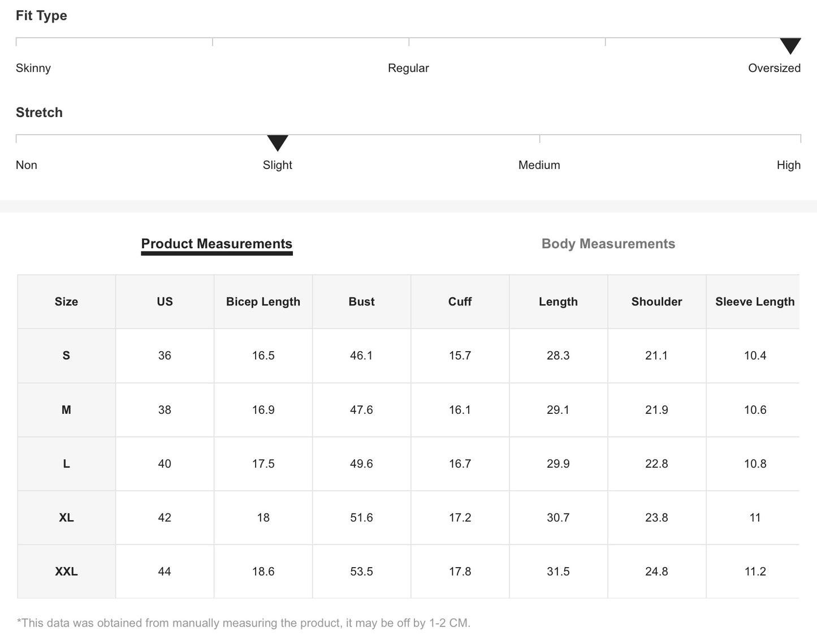Click the Cuff column header
Screen dimensions: 817x644
click(460, 302)
